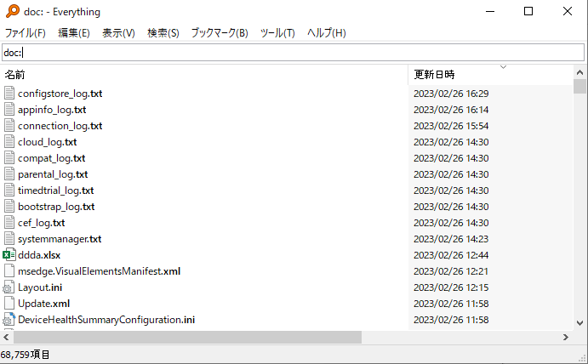Screen dimensions: 588x364
Task: Open the ブックマーク(B) menu
Action: tap(220, 33)
